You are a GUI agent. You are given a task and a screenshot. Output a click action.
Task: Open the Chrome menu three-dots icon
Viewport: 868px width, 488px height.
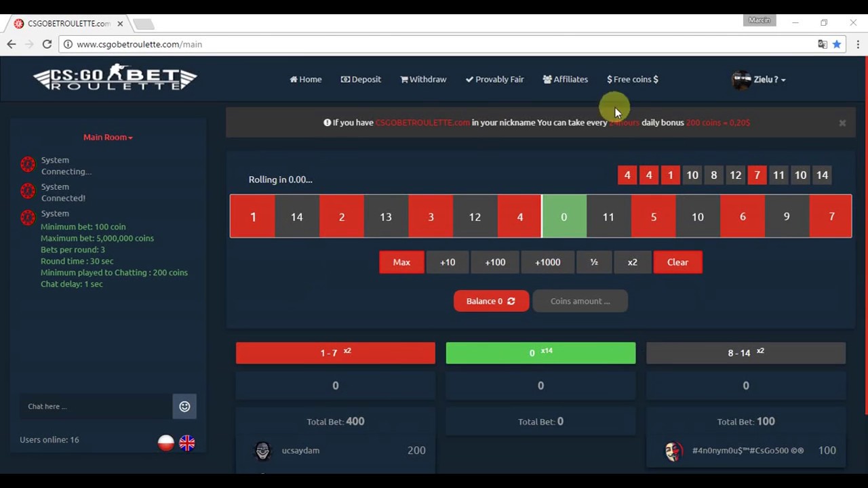pyautogui.click(x=858, y=44)
